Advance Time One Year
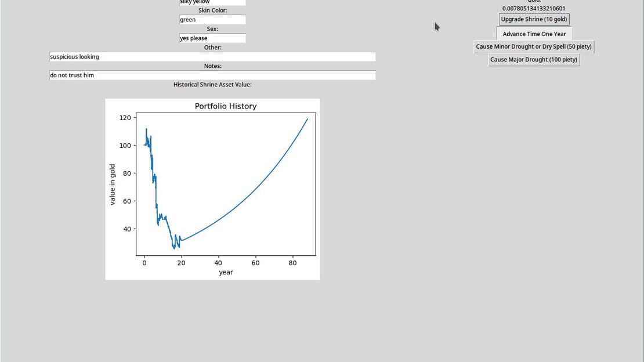The width and height of the screenshot is (644, 362). click(534, 34)
